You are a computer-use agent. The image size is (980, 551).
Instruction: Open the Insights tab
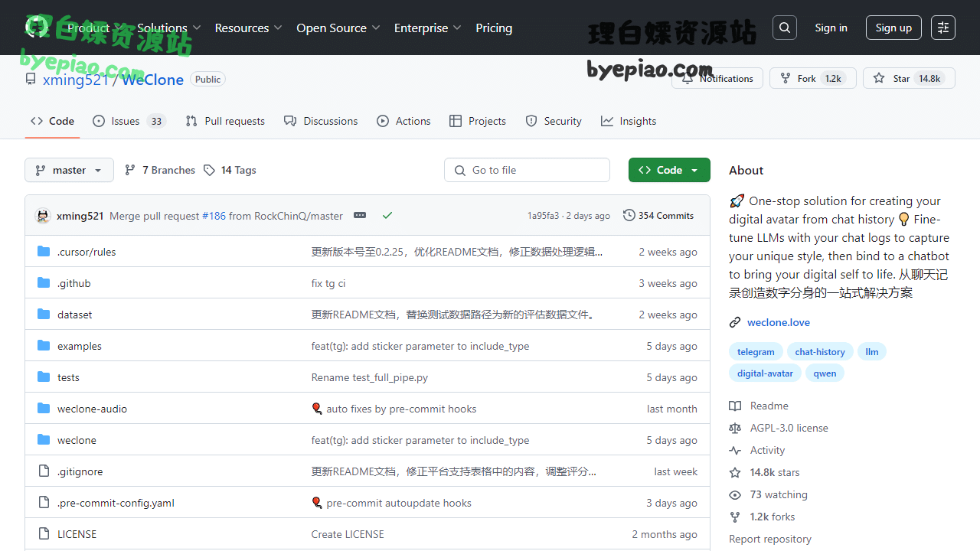point(629,121)
